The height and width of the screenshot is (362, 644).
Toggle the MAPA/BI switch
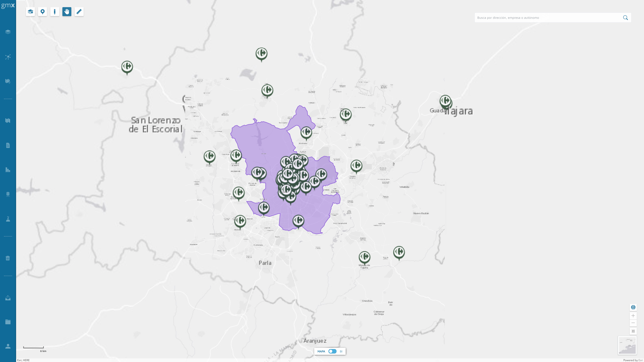332,351
